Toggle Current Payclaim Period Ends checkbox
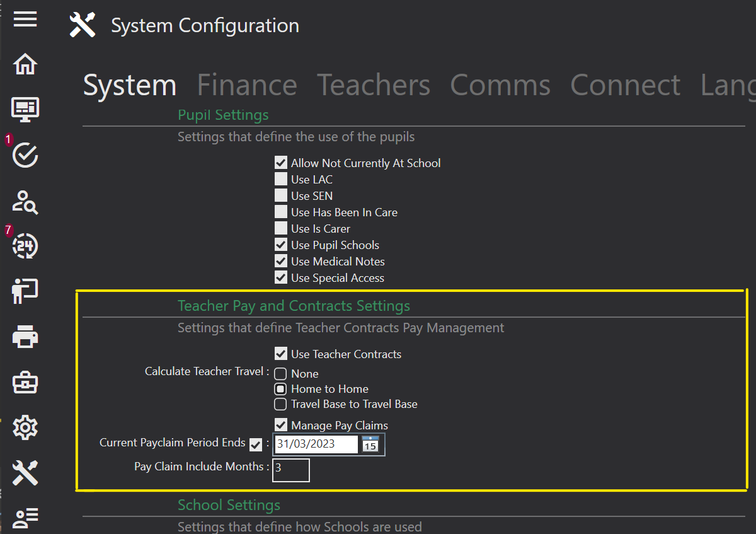Screen dimensions: 756x534 (x=256, y=445)
